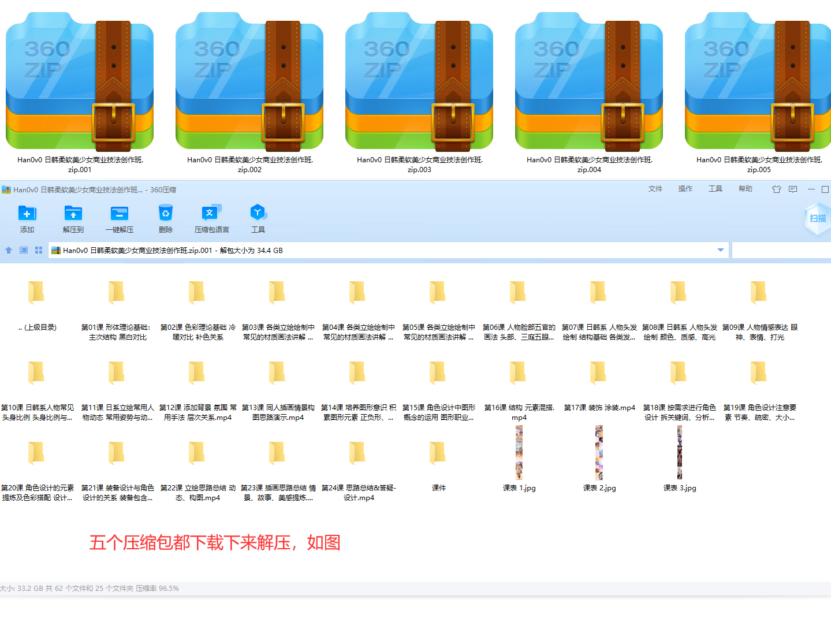The image size is (831, 644).
Task: Select the (上级目录) parent directory folder
Action: coord(36,293)
